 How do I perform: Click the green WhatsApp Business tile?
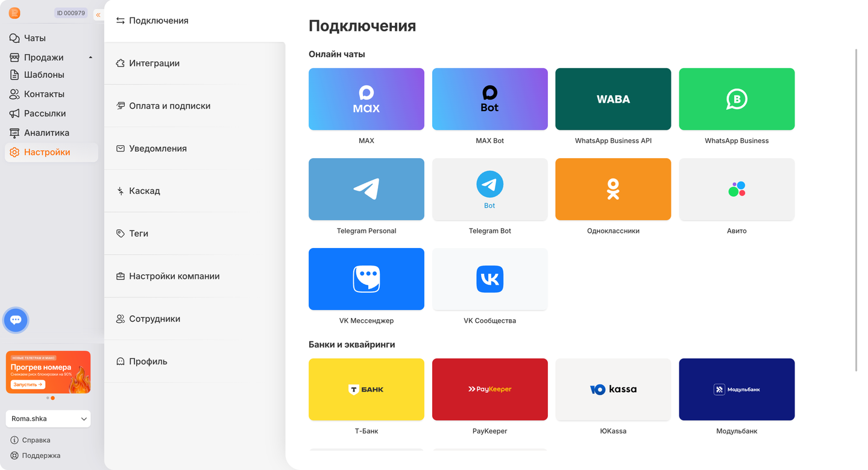coord(737,99)
